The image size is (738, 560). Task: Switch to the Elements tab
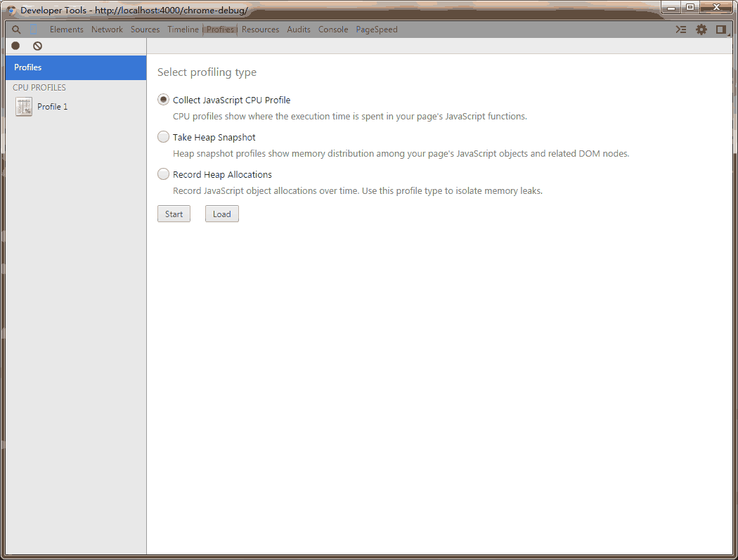[66, 30]
